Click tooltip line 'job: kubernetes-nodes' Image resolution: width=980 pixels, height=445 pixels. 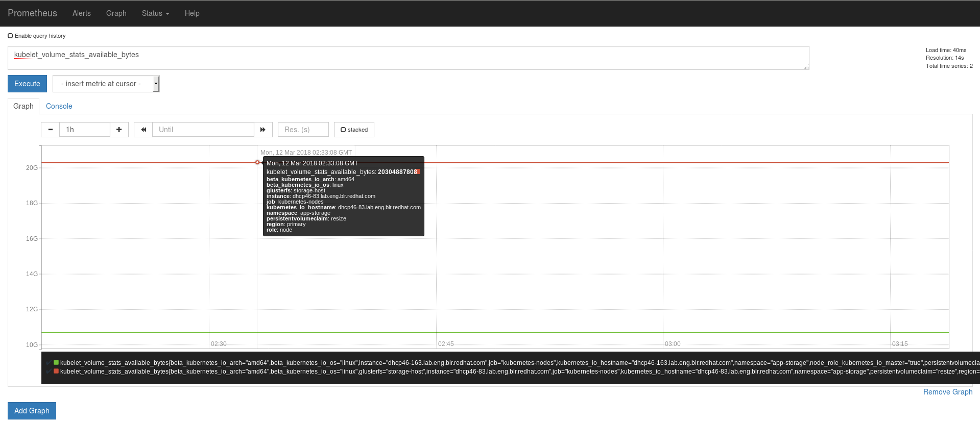tap(295, 202)
